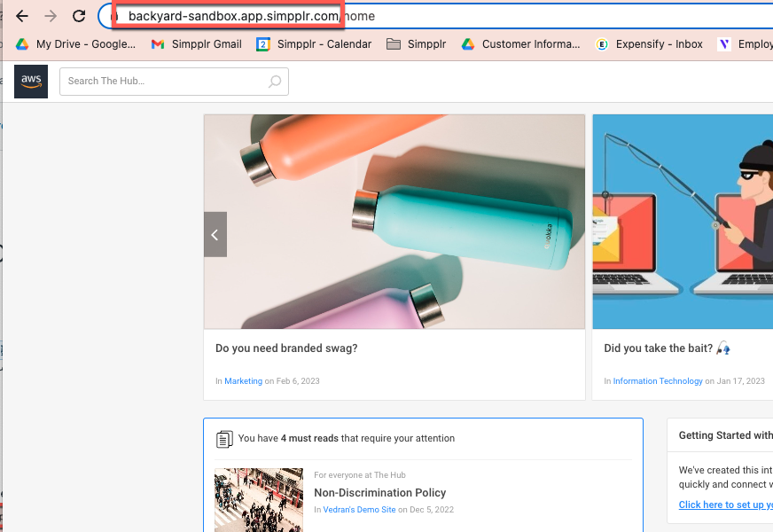The image size is (773, 532).
Task: Click the AWS logo icon
Action: point(31,82)
